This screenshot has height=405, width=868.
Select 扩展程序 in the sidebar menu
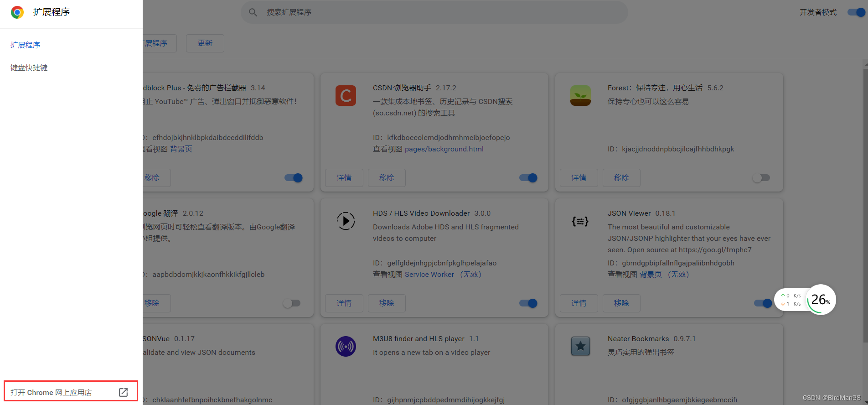pyautogui.click(x=26, y=45)
